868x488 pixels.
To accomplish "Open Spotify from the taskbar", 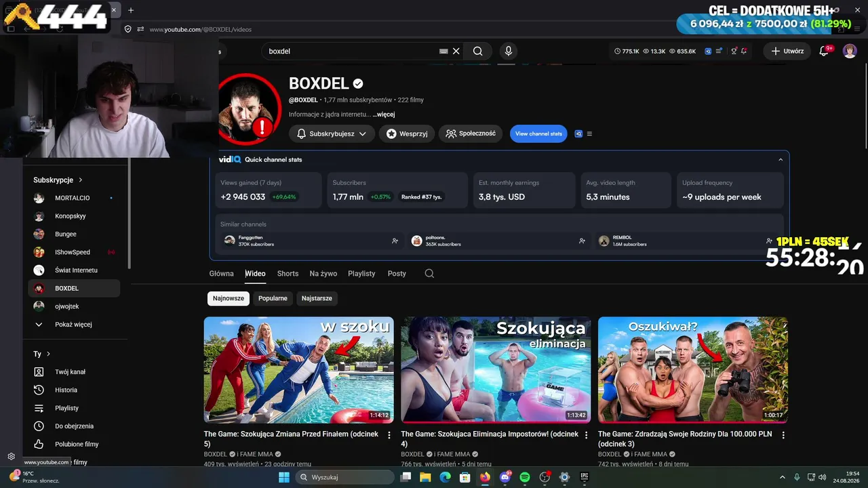I will click(x=525, y=477).
